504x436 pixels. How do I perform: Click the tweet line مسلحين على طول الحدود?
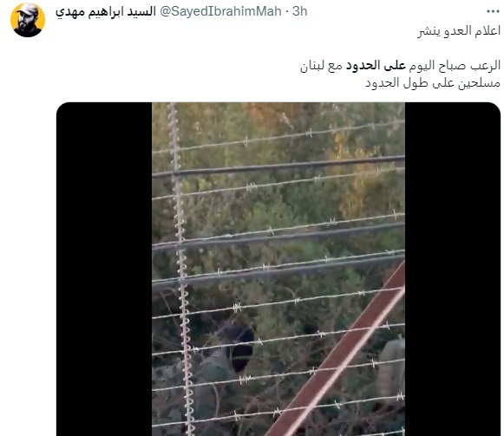click(433, 83)
